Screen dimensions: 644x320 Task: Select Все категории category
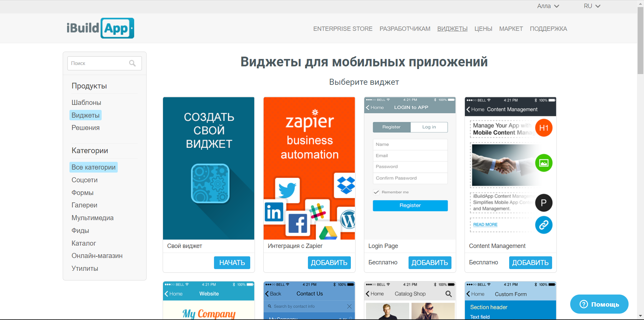(x=94, y=167)
